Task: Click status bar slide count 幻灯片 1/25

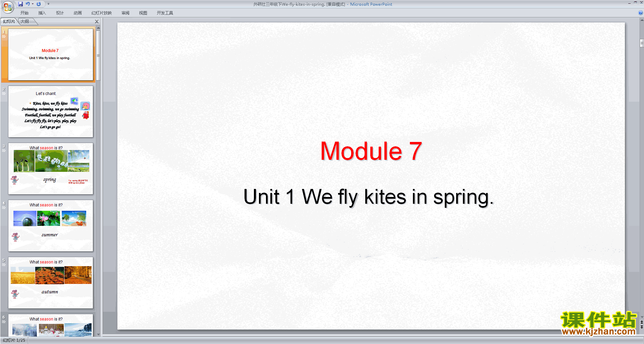Action: pyautogui.click(x=14, y=340)
